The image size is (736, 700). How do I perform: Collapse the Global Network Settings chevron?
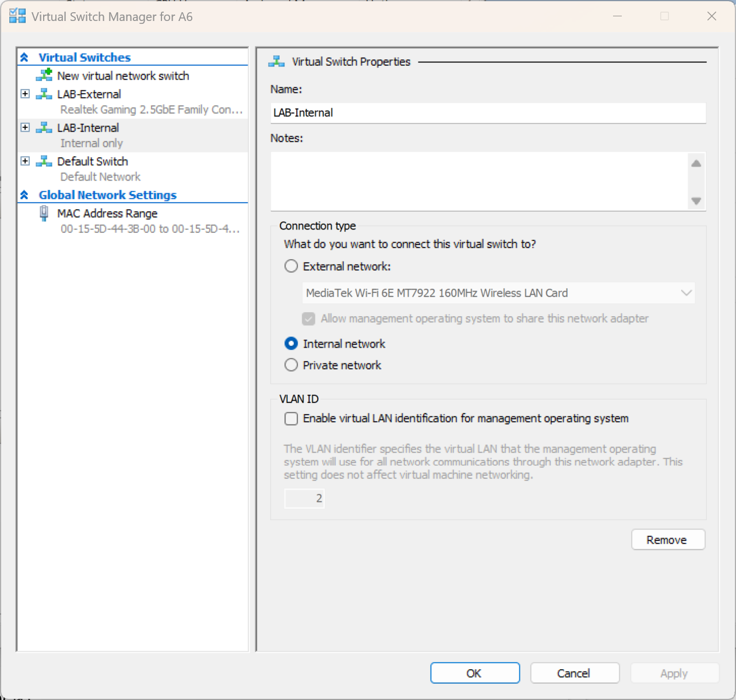[x=24, y=195]
